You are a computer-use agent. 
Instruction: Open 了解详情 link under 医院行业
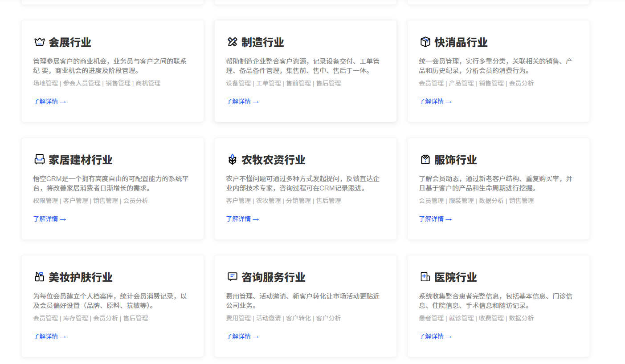tap(436, 336)
